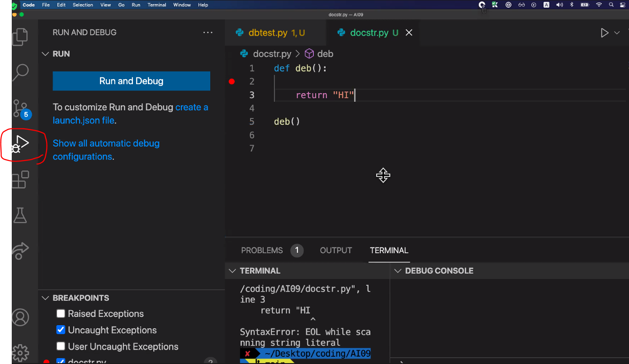Disable Uncaught Exceptions breakpoint checkbox
Screen dimensions: 629x364
pos(61,330)
